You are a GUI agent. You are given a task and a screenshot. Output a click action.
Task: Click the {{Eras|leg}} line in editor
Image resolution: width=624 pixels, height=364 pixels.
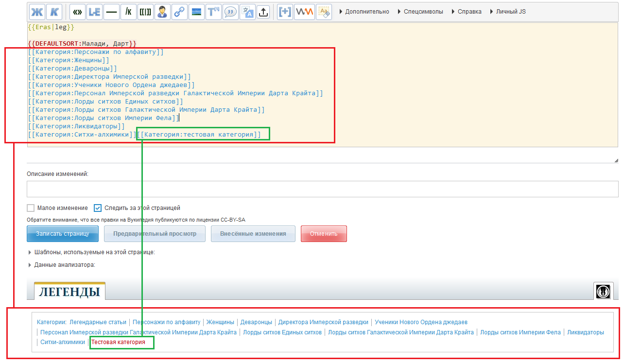click(x=51, y=27)
